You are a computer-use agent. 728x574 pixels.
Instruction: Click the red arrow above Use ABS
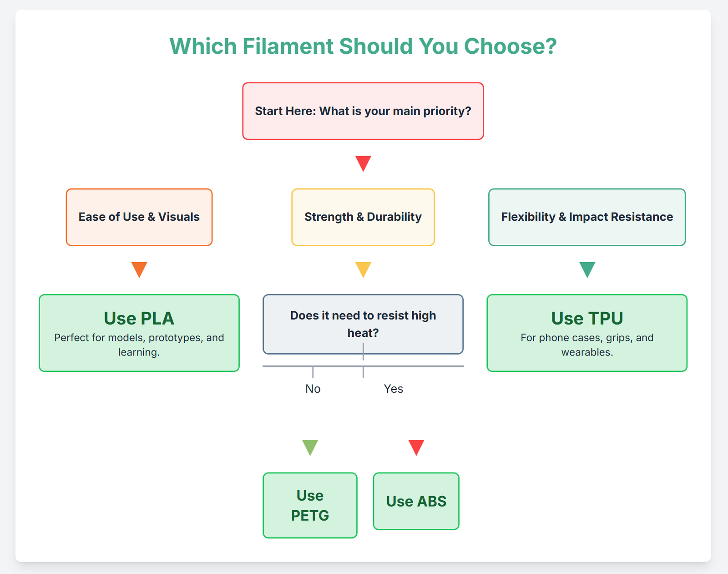tap(416, 447)
